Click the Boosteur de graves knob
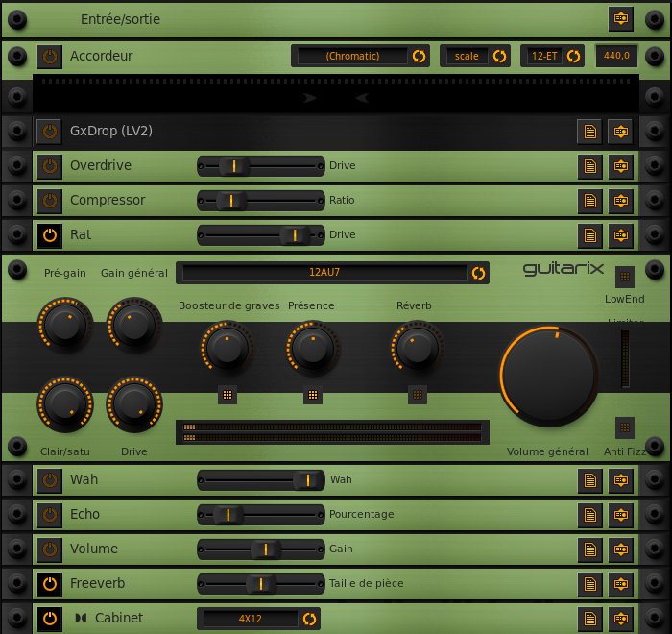The width and height of the screenshot is (672, 634). coord(228,349)
